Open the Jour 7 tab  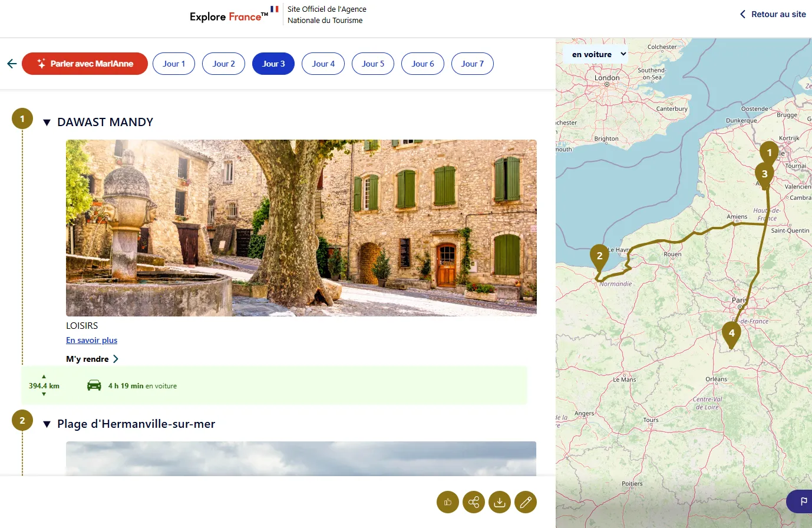[473, 64]
